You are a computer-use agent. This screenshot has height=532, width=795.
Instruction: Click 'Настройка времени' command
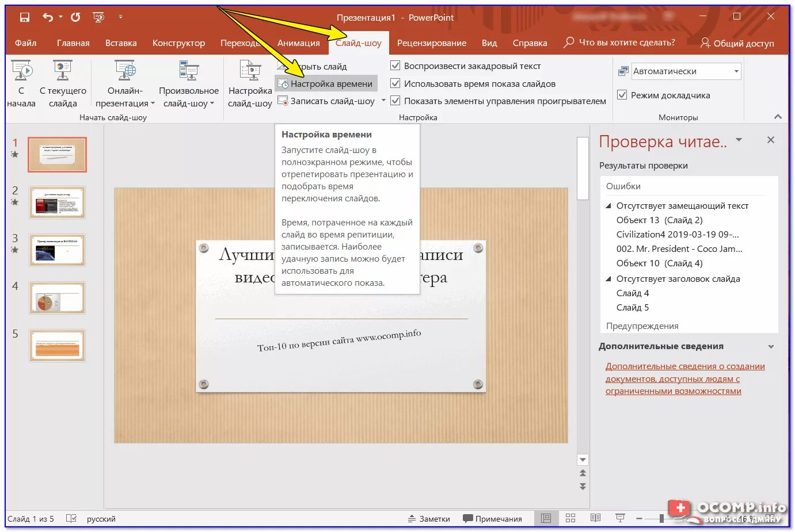[326, 84]
